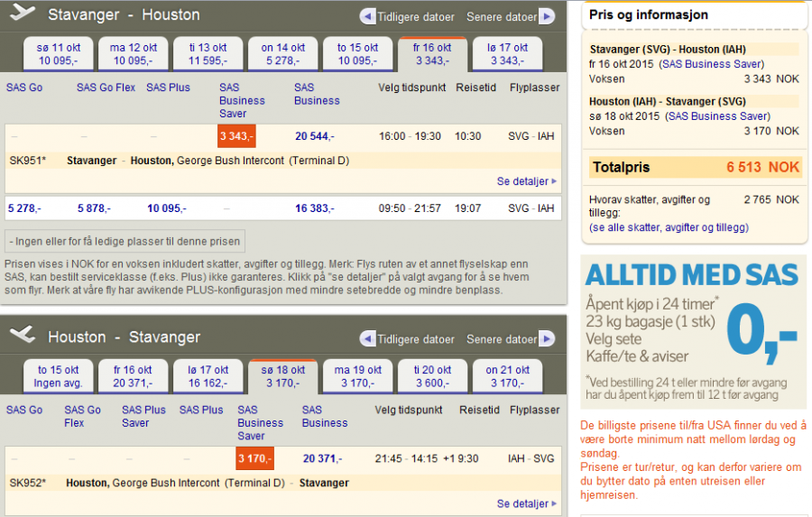The image size is (812, 517).
Task: Choose the 5 278 SAS Go fare
Action: pyautogui.click(x=23, y=208)
